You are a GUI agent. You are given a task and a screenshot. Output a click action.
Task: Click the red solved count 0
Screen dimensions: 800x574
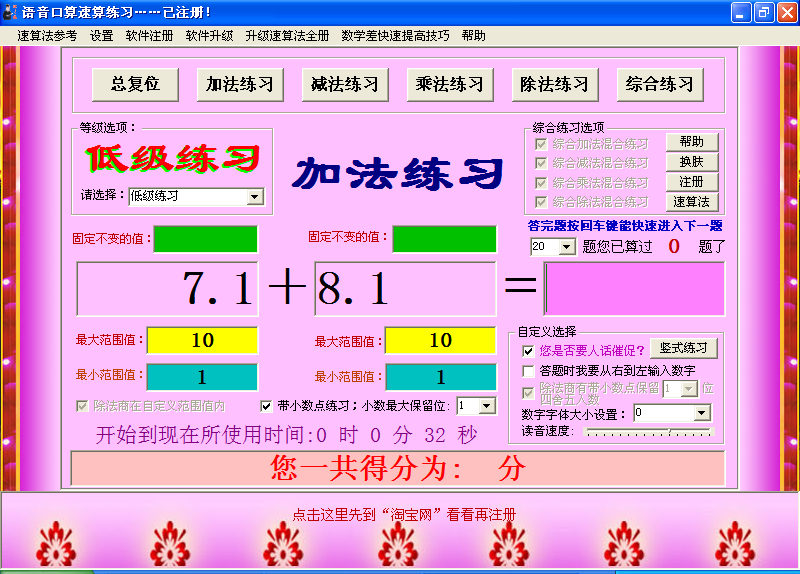673,246
